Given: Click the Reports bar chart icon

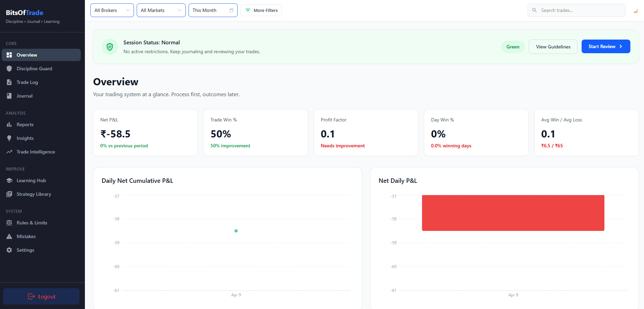Looking at the screenshot, I should click(x=9, y=124).
